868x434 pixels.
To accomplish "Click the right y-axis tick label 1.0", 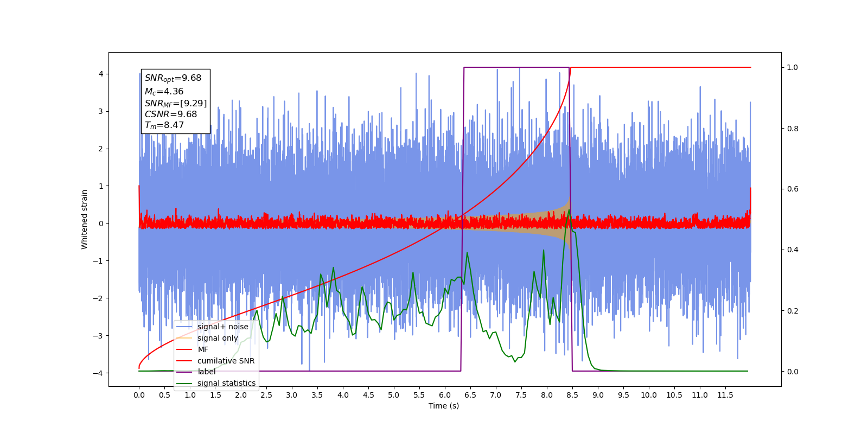I will [793, 67].
